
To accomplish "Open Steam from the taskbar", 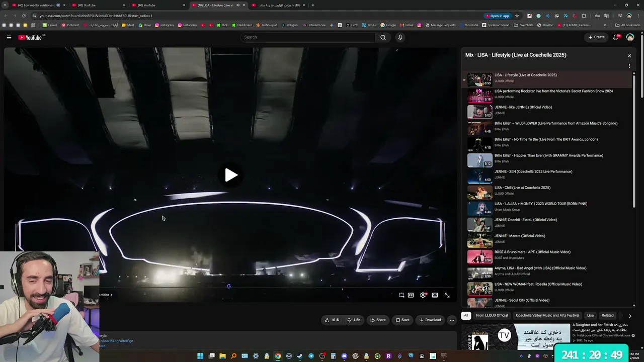I will tap(300, 356).
